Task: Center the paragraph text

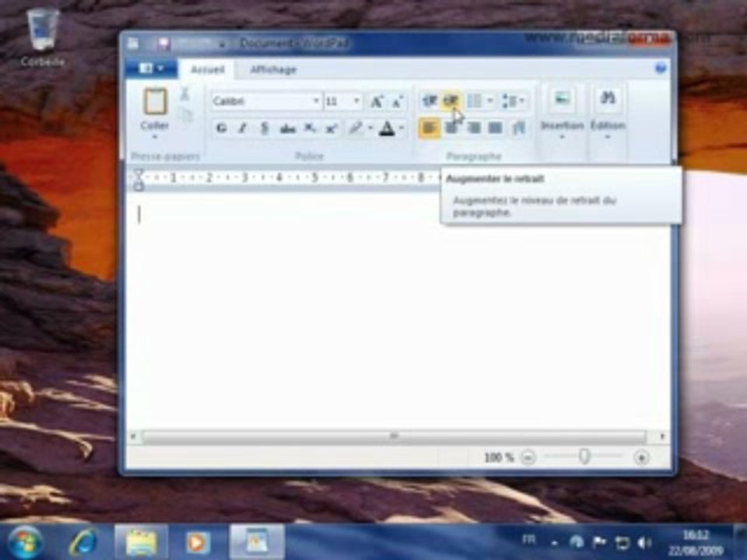Action: (x=451, y=128)
